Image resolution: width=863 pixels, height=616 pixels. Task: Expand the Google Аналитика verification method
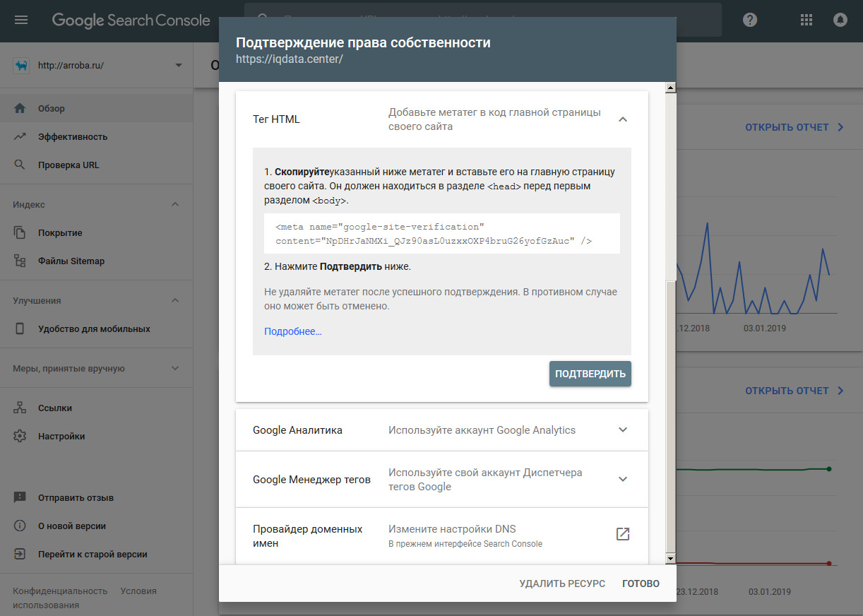[623, 430]
